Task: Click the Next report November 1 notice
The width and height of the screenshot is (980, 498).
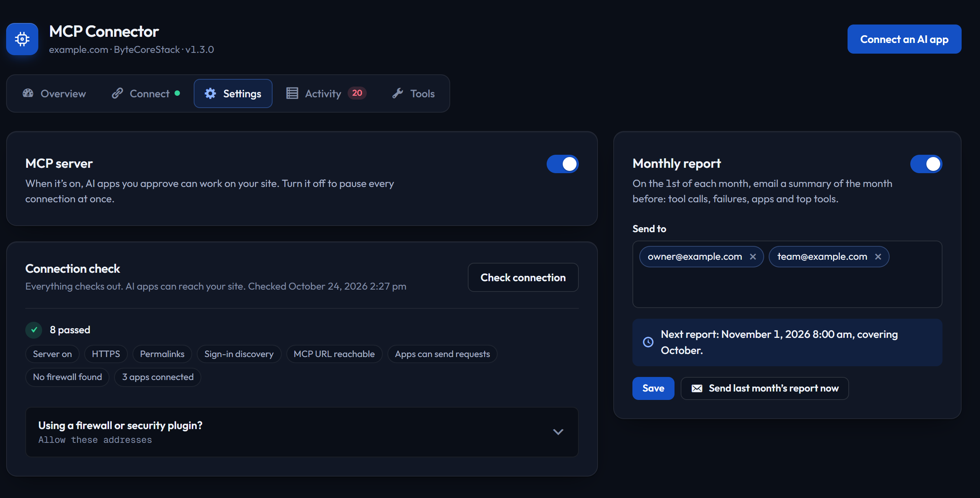Action: (x=787, y=342)
